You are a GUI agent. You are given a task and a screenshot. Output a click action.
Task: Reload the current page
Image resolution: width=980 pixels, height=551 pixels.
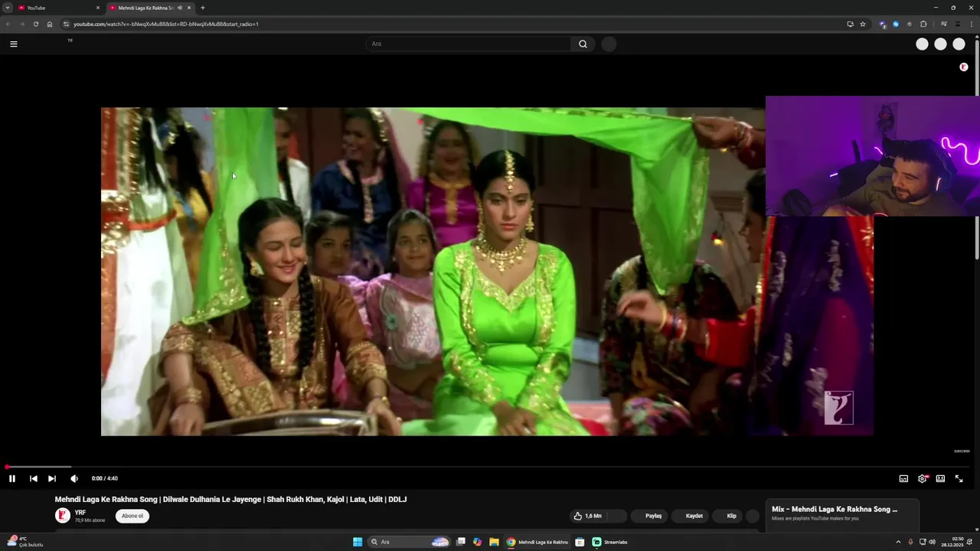pyautogui.click(x=35, y=24)
